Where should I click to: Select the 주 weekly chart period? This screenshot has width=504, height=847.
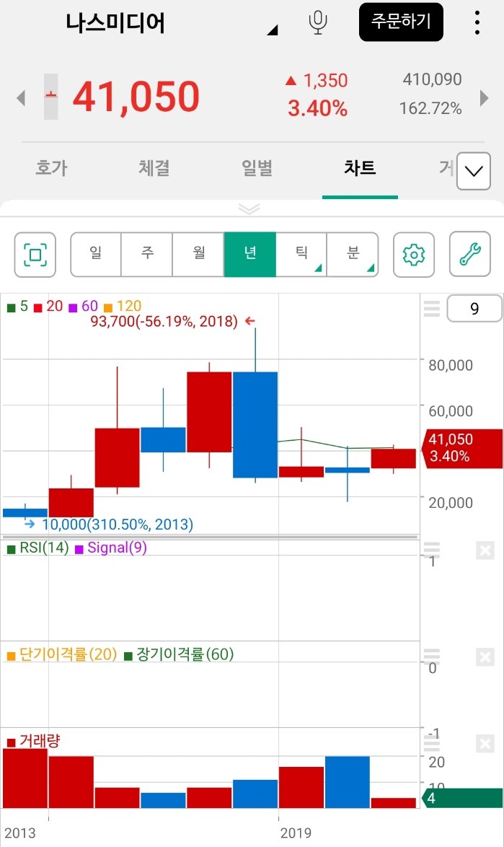[147, 255]
